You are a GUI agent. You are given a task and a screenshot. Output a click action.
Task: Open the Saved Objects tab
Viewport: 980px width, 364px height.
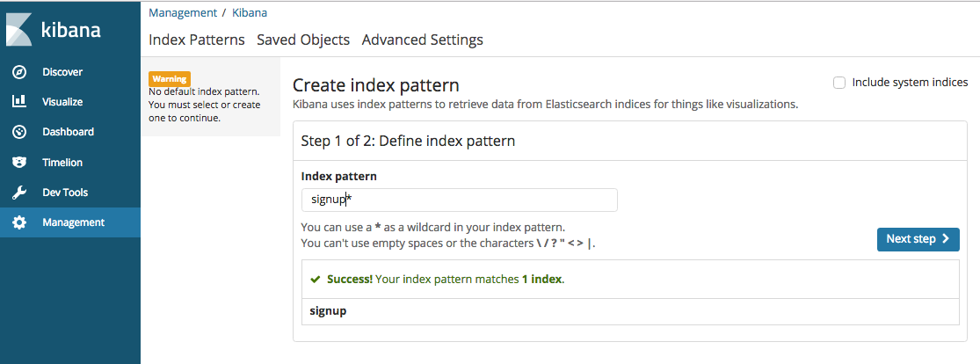303,40
